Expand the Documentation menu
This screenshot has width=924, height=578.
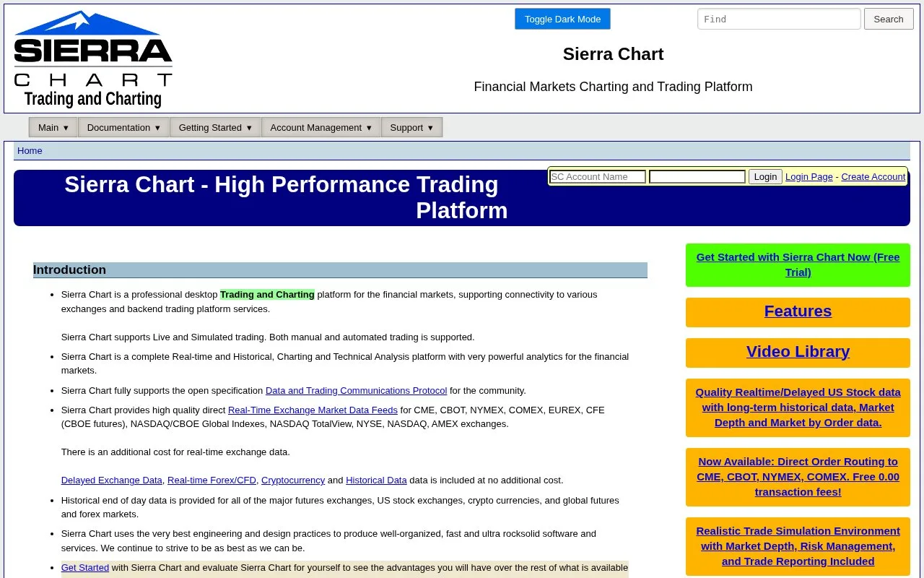(x=123, y=127)
